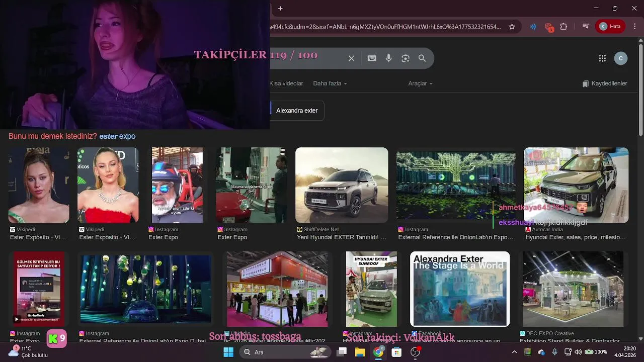Clear the search box with the X
The width and height of the screenshot is (644, 362).
(x=352, y=58)
